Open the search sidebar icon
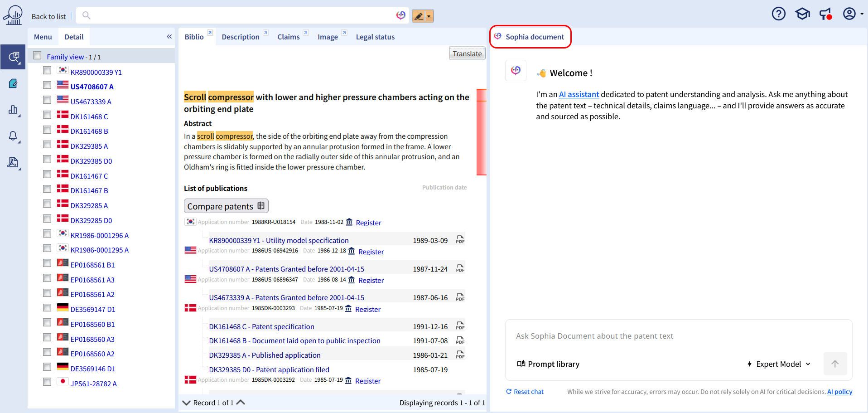868x413 pixels. tap(14, 57)
